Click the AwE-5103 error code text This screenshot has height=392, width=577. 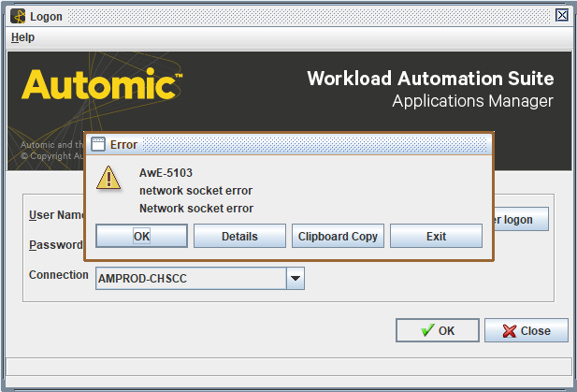(x=166, y=173)
